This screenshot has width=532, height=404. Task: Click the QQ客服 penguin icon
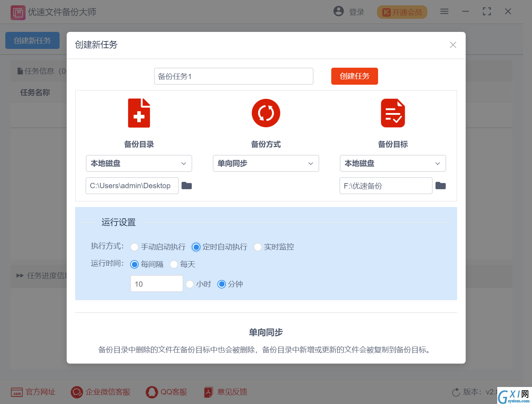point(152,392)
